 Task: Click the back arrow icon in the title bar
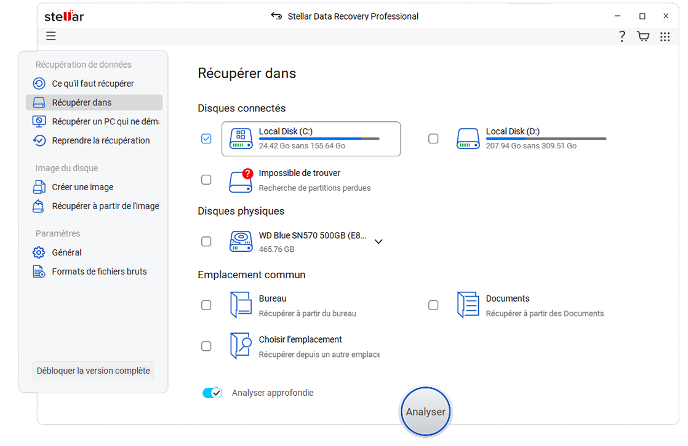pos(276,16)
